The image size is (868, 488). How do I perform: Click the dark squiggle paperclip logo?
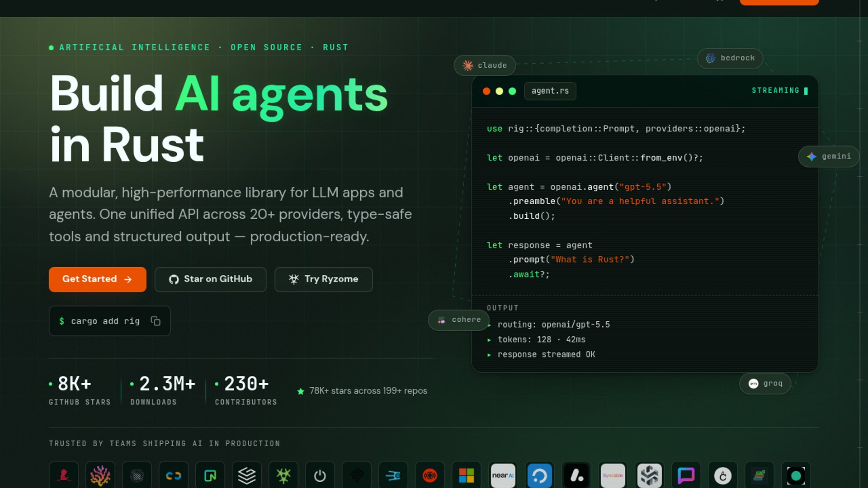[x=357, y=475]
